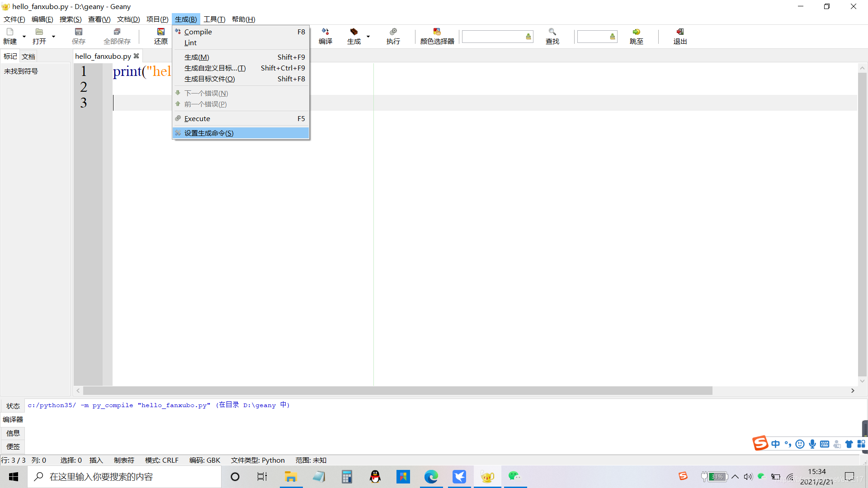Expand the 项目(P) top menu
The image size is (868, 488).
click(x=157, y=19)
